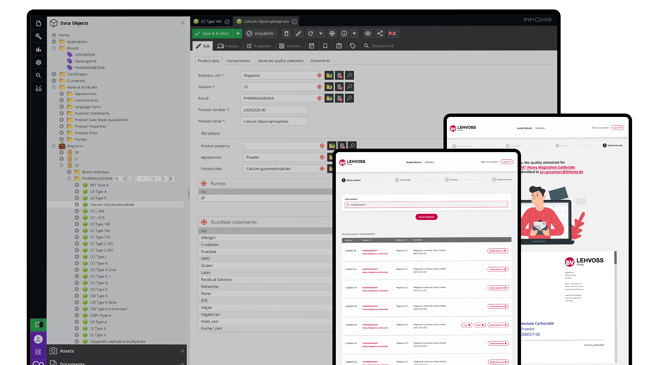The image size is (650, 365).
Task: Toggle the Preview eye icon in toolbar
Action: click(368, 34)
